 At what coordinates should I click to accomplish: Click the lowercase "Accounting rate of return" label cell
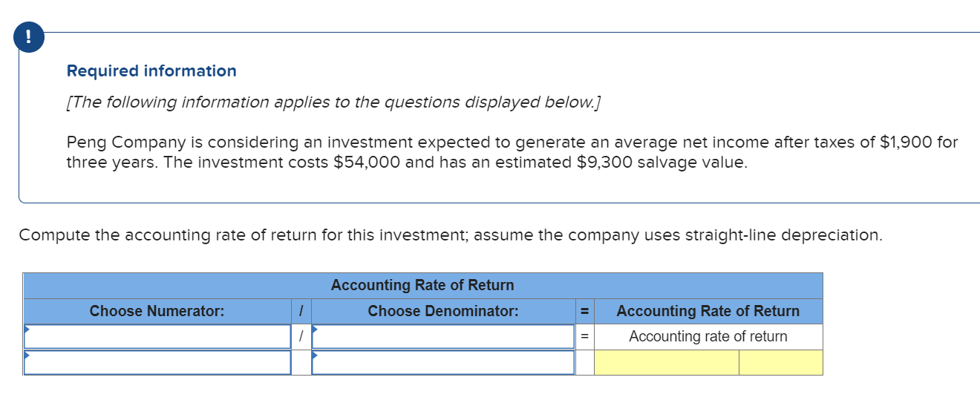tap(708, 336)
